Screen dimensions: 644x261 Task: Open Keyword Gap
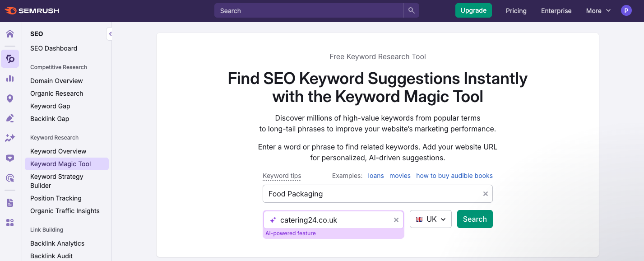pos(50,106)
